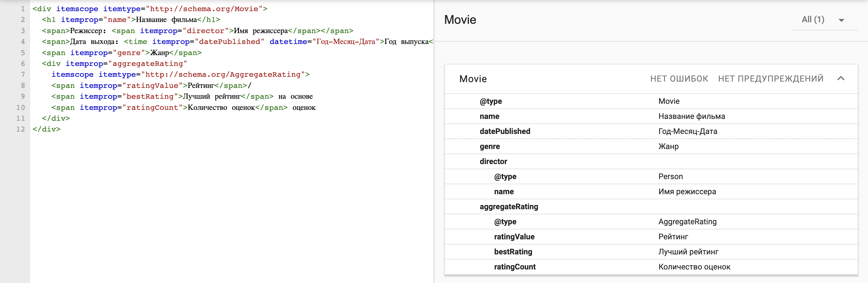Select the ratingCount result row
Screen dimensions: 868x283
point(514,267)
